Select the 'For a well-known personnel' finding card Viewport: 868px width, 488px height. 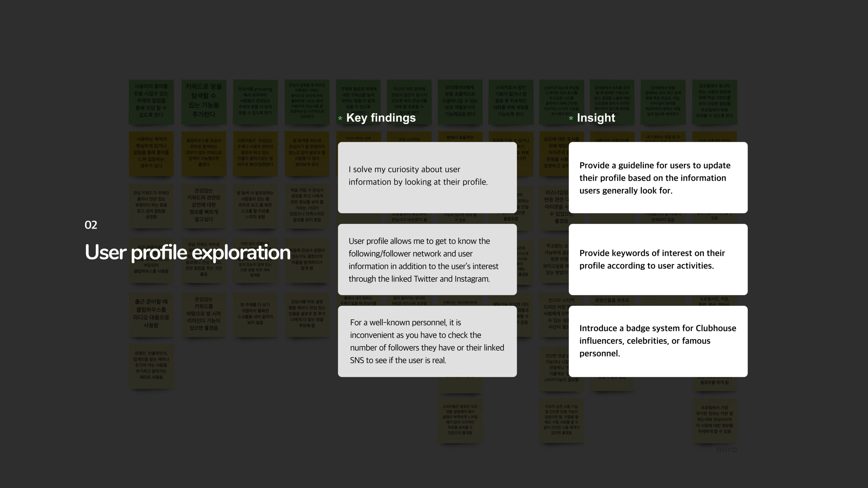tap(427, 341)
